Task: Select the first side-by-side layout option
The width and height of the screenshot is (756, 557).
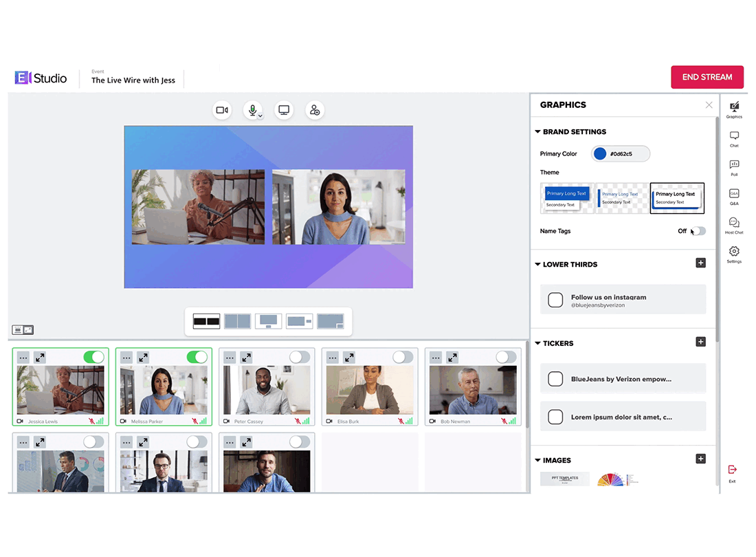Action: click(x=206, y=321)
